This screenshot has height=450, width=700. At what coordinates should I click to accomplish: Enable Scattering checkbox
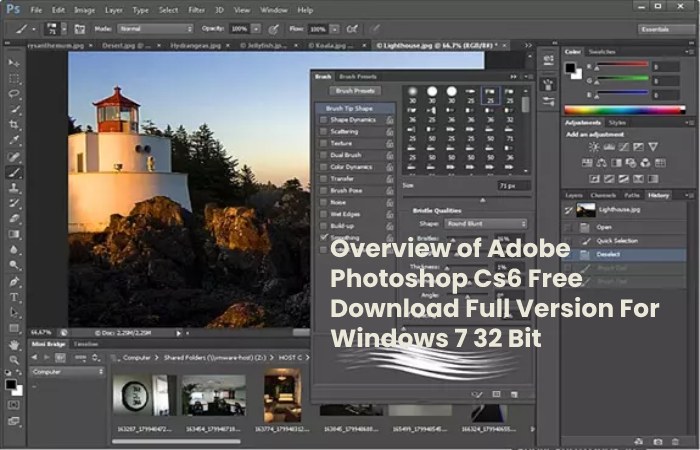tap(324, 132)
